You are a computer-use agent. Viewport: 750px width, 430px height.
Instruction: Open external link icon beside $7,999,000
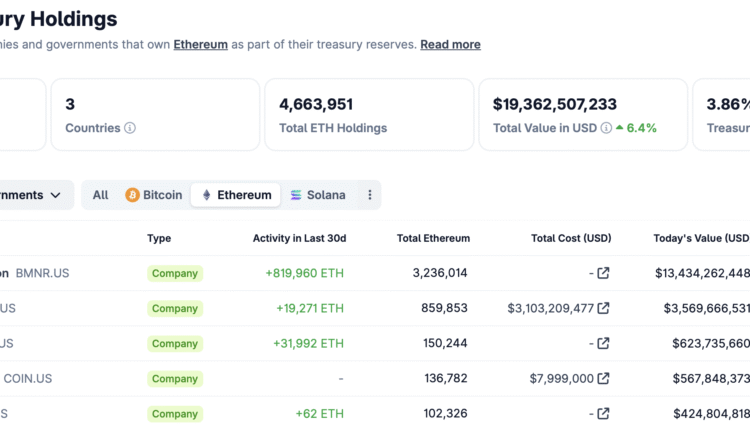[603, 378]
